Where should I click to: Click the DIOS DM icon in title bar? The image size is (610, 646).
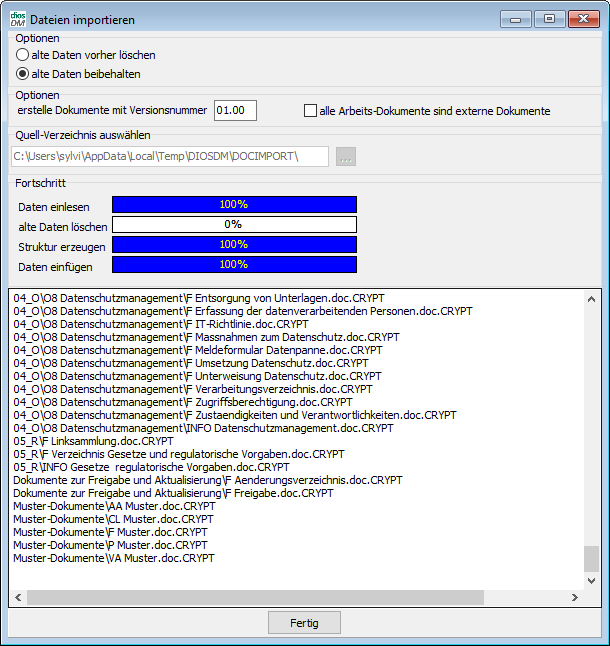tap(17, 19)
